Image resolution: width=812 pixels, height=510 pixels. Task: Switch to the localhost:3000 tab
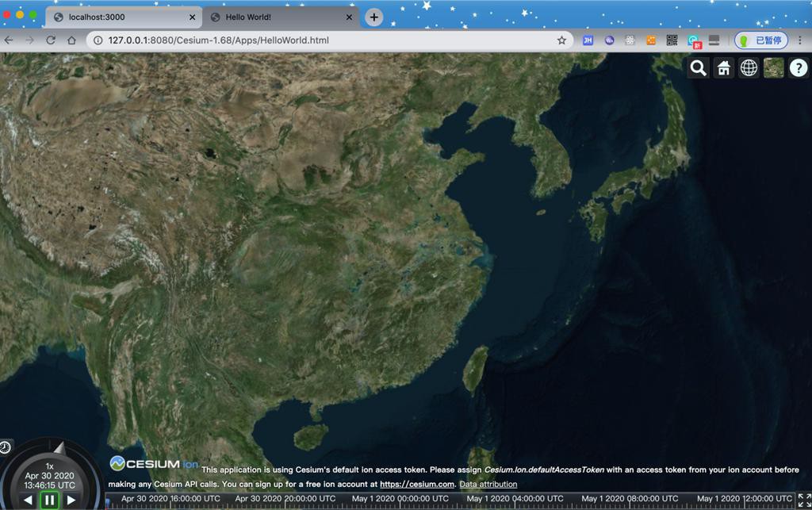(x=123, y=17)
